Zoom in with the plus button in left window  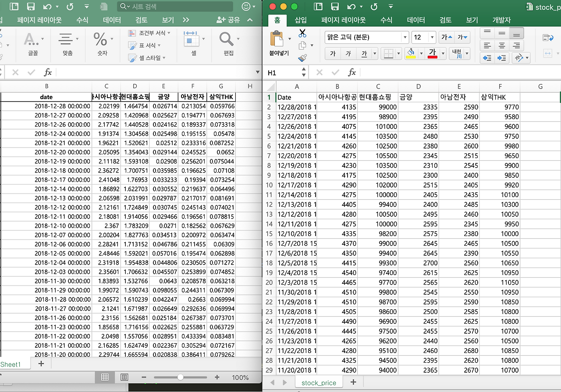coord(217,377)
